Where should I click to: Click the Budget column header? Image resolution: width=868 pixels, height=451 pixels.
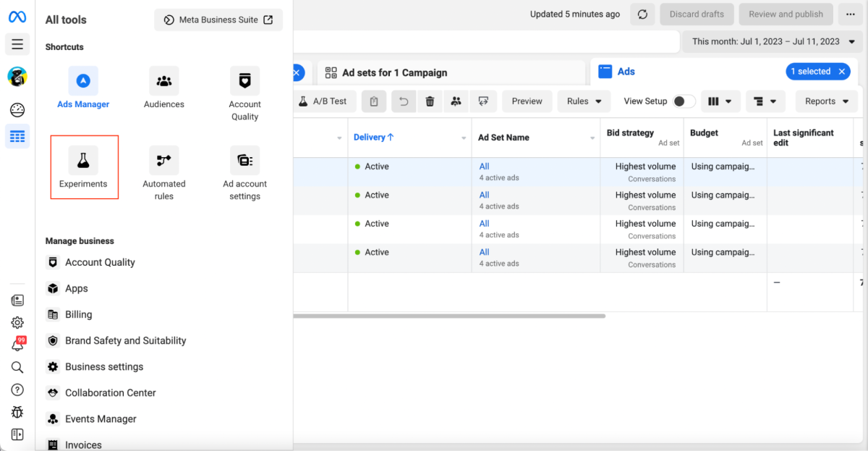[704, 133]
